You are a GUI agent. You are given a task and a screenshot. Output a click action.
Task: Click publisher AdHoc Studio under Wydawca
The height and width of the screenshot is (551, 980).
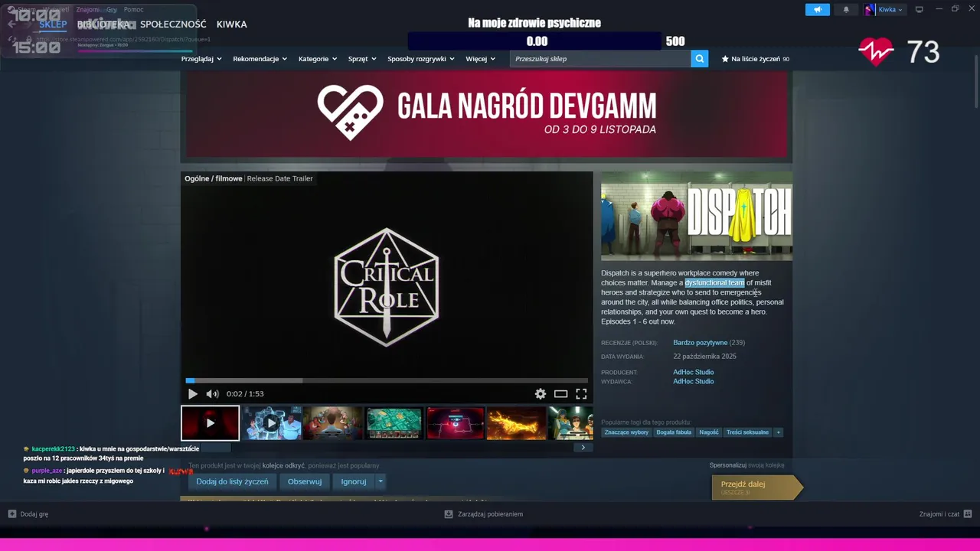click(x=694, y=381)
